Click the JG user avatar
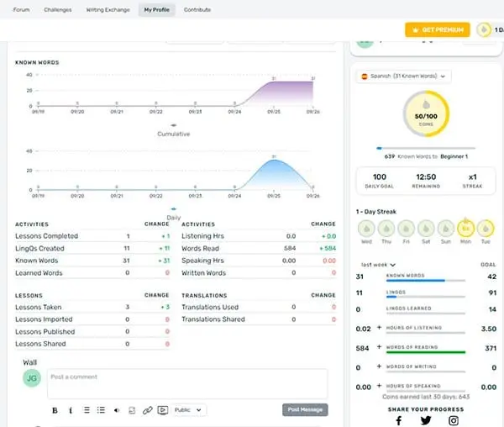 32,378
